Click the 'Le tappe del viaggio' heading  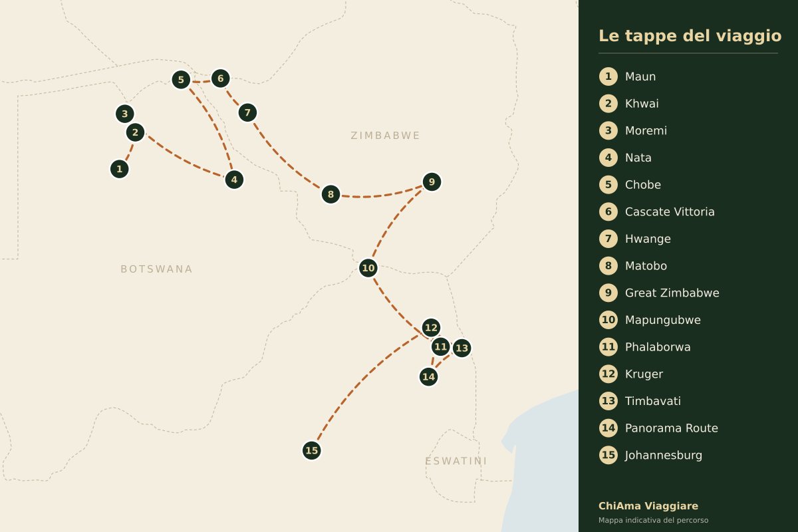(x=690, y=36)
